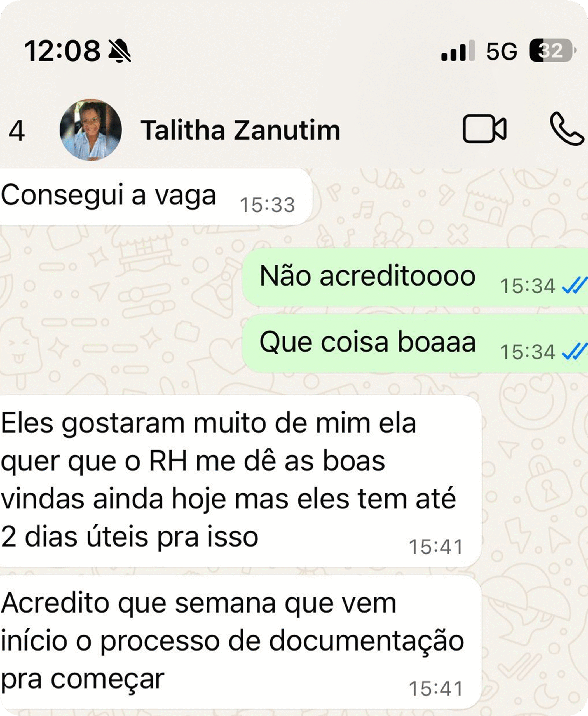Screen dimensions: 588x716
Task: Tap the 12:08 status bar clock
Action: 62,51
